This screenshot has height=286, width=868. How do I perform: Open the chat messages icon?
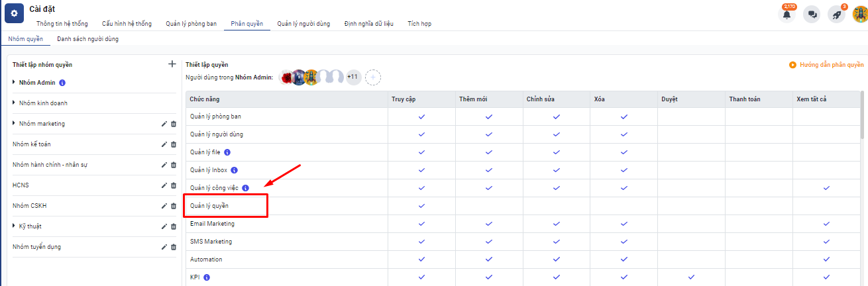click(x=812, y=15)
